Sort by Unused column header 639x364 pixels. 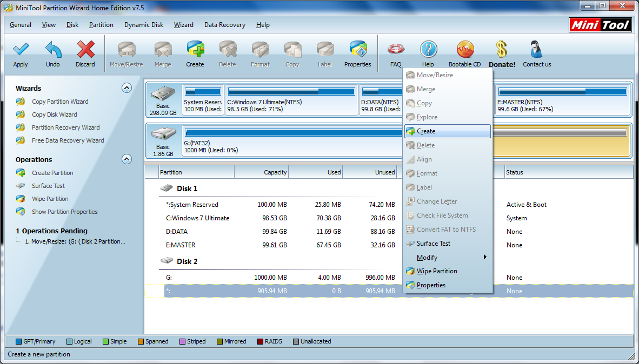coord(370,172)
